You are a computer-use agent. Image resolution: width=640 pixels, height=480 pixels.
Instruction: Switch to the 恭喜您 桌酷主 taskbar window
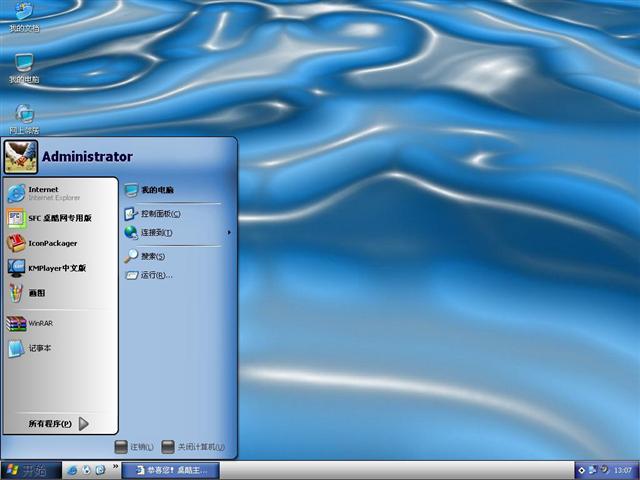coord(170,470)
